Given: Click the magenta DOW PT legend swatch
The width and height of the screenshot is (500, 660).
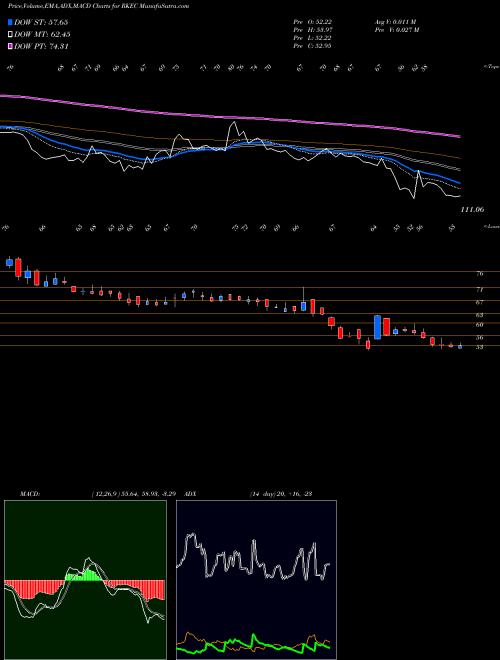Looking at the screenshot, I should (10, 46).
